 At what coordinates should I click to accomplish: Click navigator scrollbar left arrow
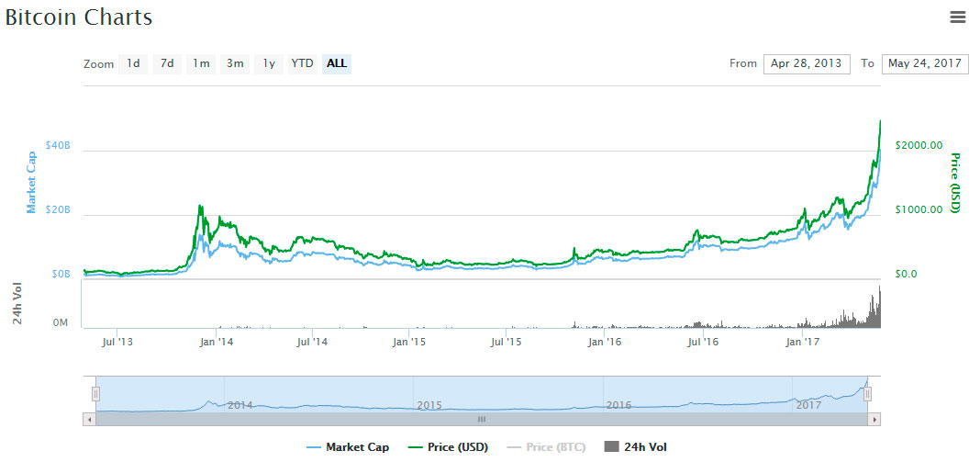point(89,419)
